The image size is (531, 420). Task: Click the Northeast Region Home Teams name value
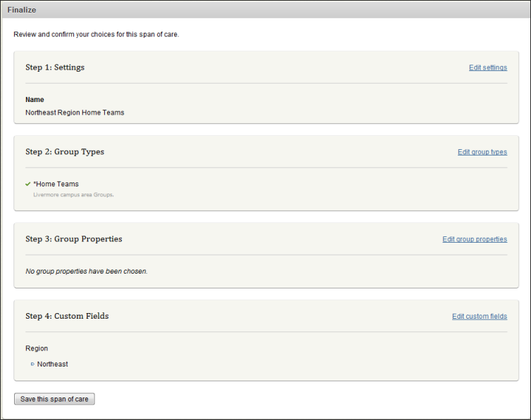(x=75, y=113)
